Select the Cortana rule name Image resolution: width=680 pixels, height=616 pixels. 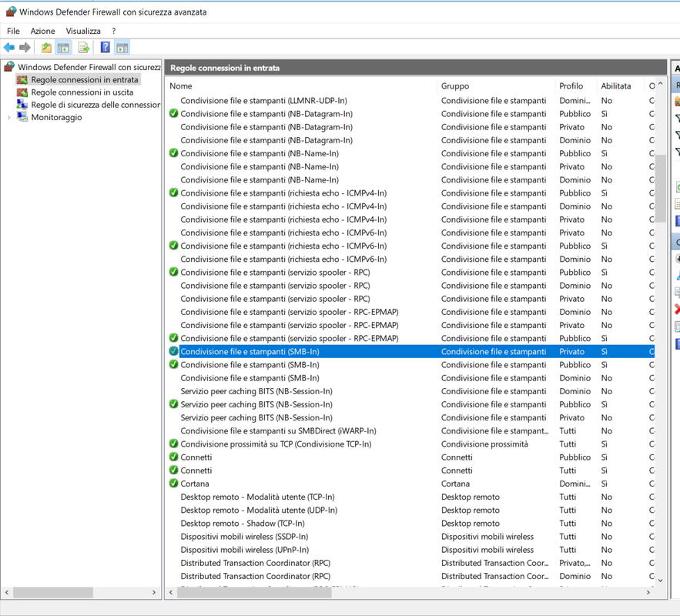[x=195, y=484]
